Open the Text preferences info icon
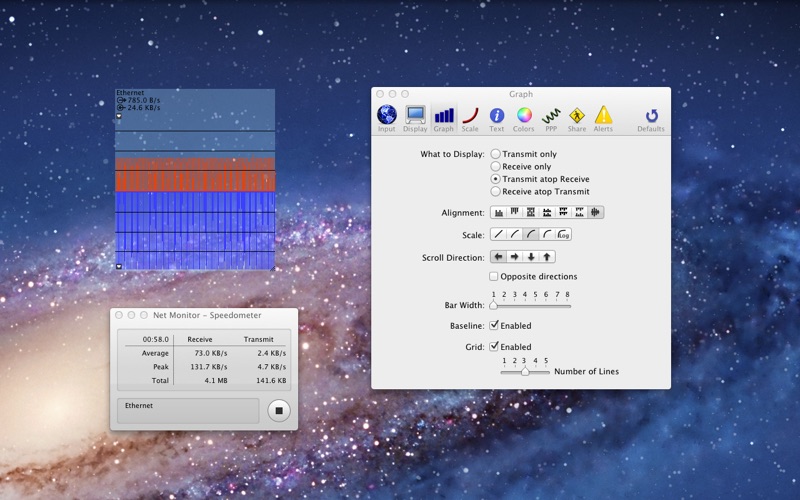This screenshot has width=800, height=500. pos(497,115)
